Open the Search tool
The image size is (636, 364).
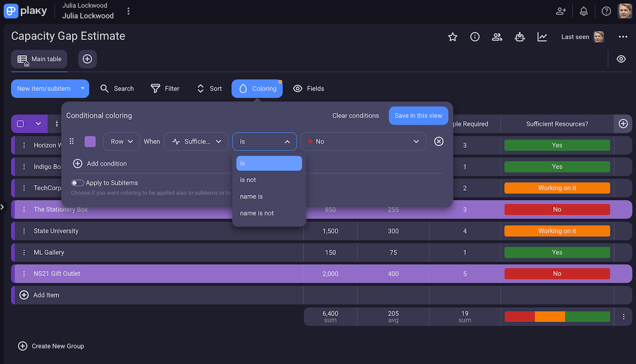117,88
